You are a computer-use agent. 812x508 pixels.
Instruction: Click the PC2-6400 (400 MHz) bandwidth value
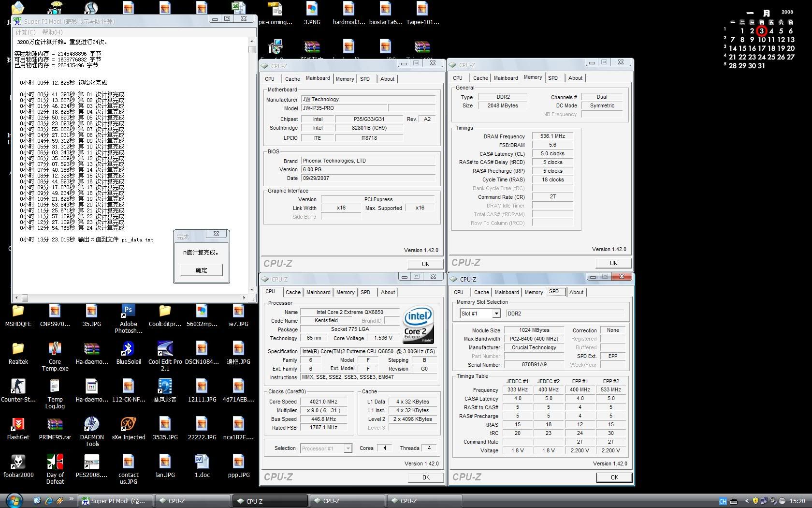(534, 339)
